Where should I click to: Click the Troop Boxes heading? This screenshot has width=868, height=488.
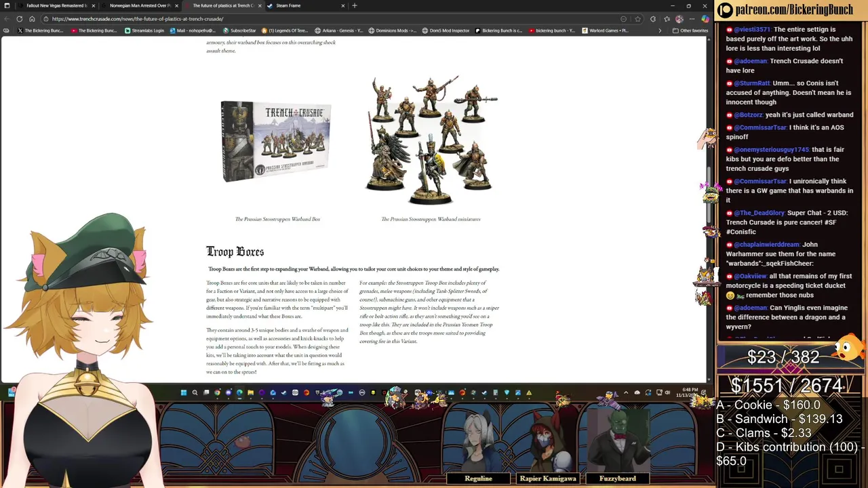(x=235, y=251)
